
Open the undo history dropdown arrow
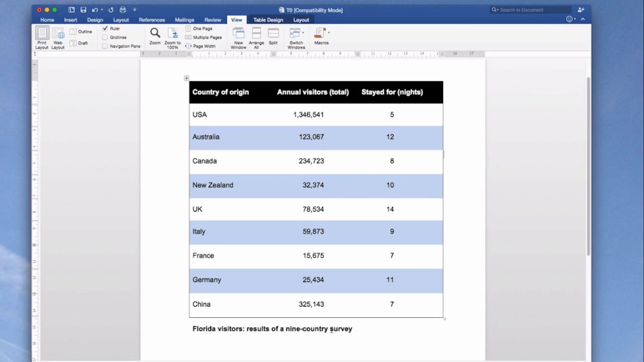[x=102, y=10]
